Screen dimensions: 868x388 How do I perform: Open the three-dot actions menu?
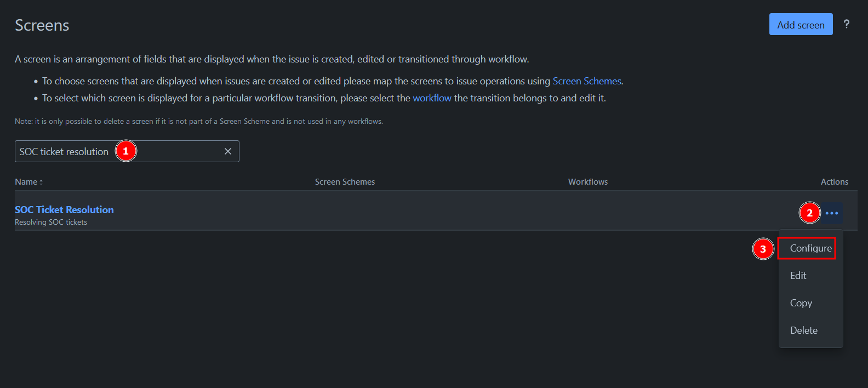coord(832,213)
